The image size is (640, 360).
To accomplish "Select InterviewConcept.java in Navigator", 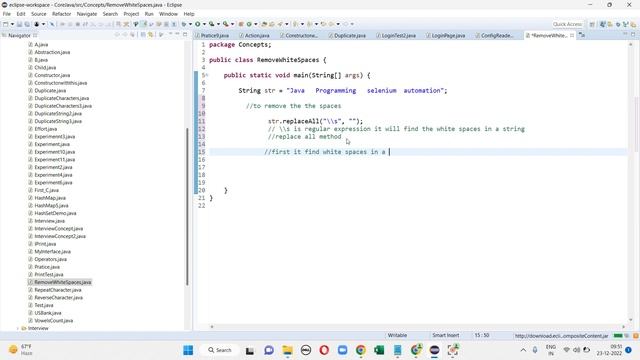I will (56, 229).
